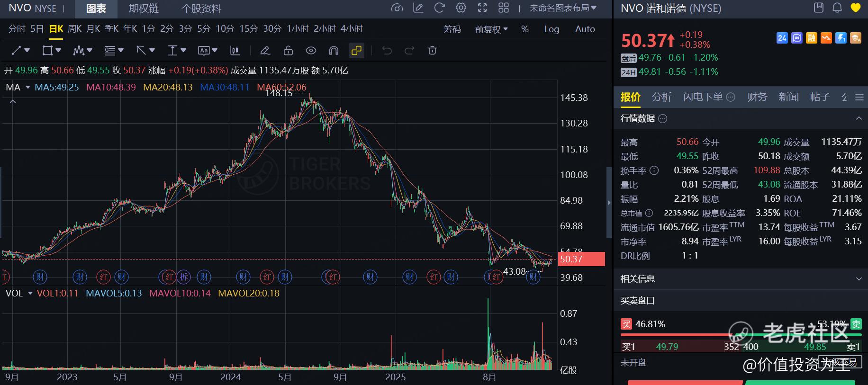Open chart settings gear icon

pyautogui.click(x=461, y=8)
